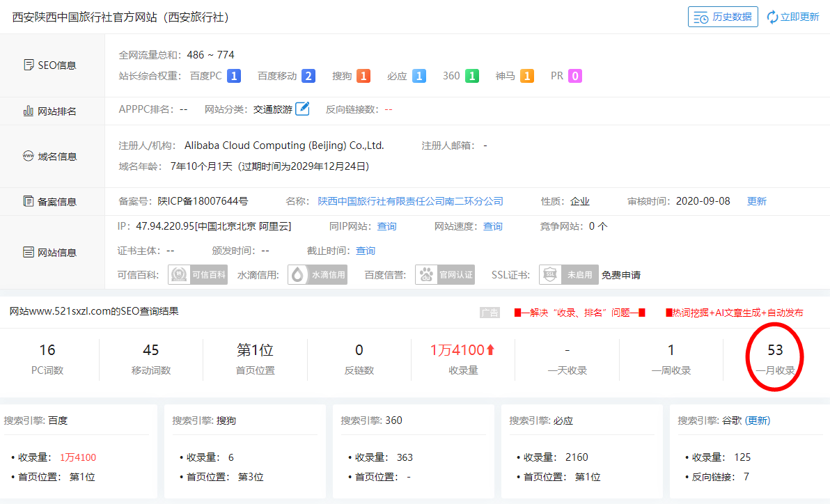
Task: Click the 搜狗 收录量 value 6
Action: pyautogui.click(x=230, y=457)
